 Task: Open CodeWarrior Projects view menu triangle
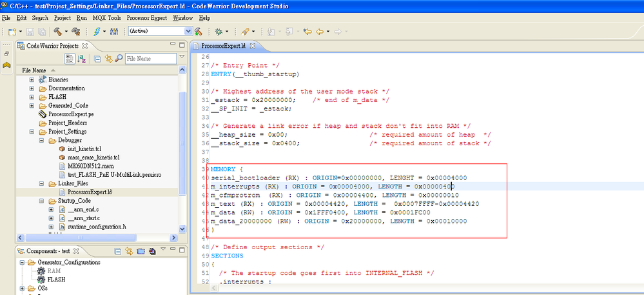(183, 57)
